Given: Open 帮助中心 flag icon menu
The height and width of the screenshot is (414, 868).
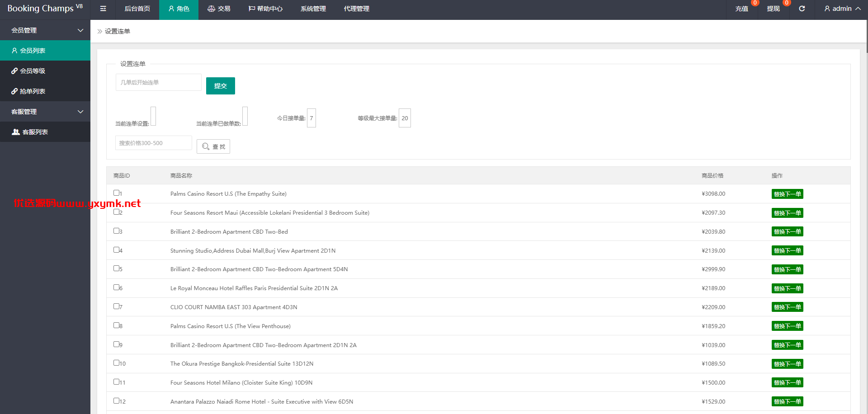Looking at the screenshot, I should pos(265,9).
